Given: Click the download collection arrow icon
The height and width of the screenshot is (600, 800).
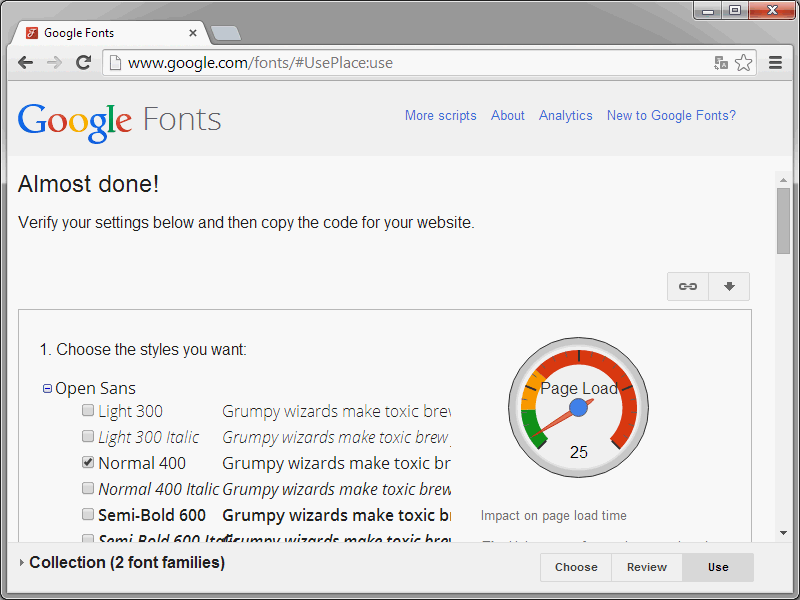Looking at the screenshot, I should click(x=729, y=287).
